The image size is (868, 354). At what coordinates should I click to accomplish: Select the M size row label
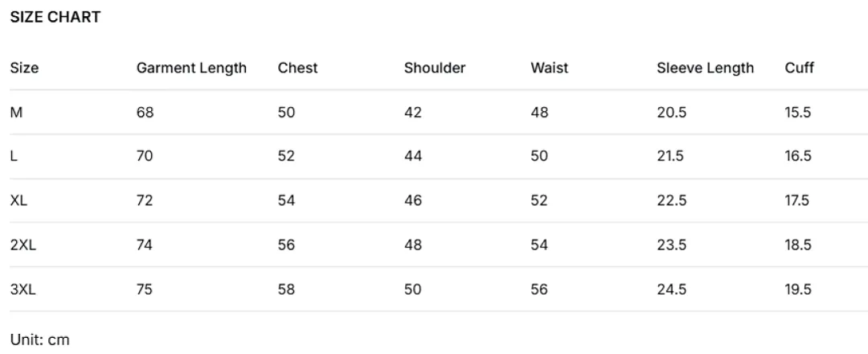click(17, 113)
